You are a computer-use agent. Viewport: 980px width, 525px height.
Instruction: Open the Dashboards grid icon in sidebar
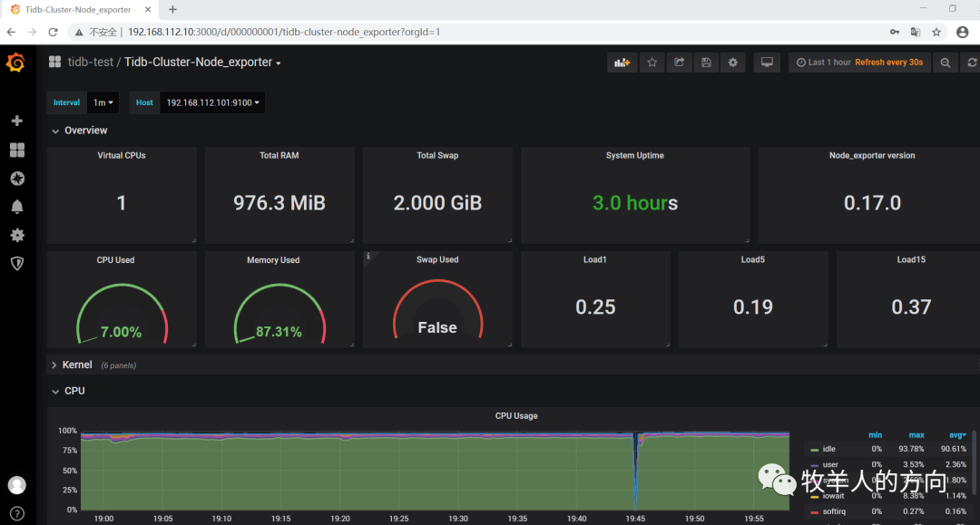16,150
